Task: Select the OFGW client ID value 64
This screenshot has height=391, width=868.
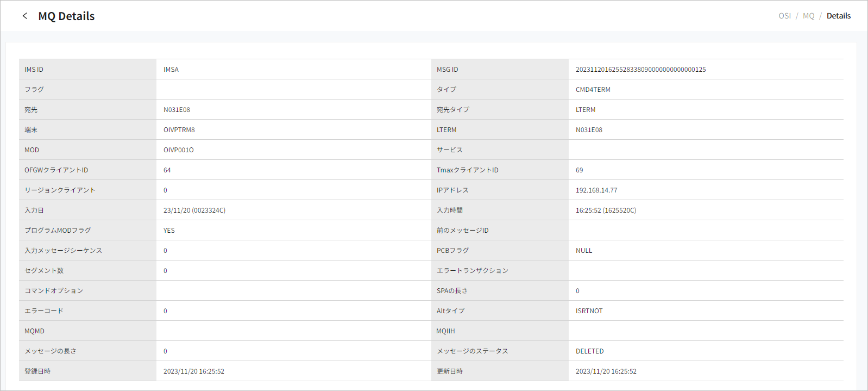Action: click(x=167, y=170)
